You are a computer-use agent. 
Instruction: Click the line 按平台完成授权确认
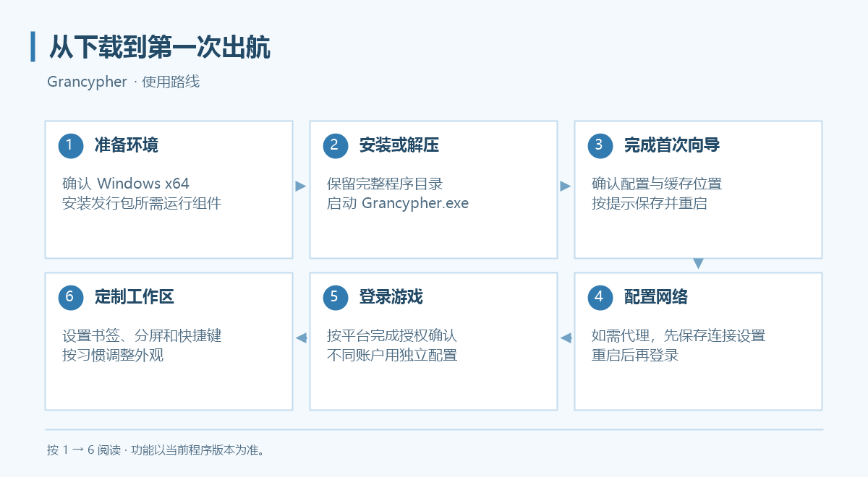tap(392, 335)
